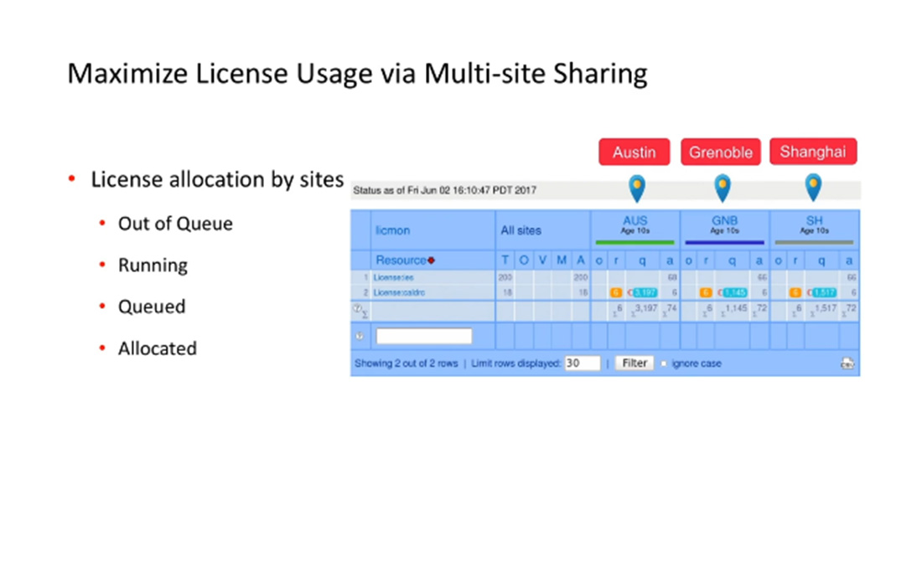Image resolution: width=922 pixels, height=588 pixels.
Task: Click the map pin under Shanghai
Action: tap(813, 188)
